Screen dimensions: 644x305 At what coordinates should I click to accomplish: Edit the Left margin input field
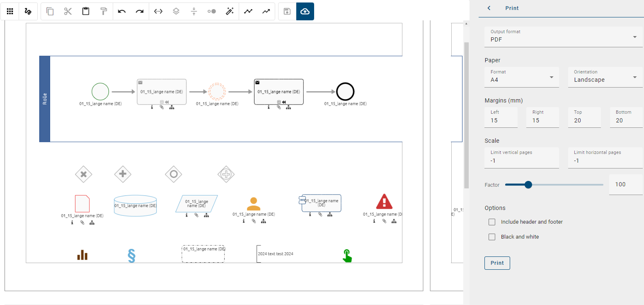tap(501, 120)
